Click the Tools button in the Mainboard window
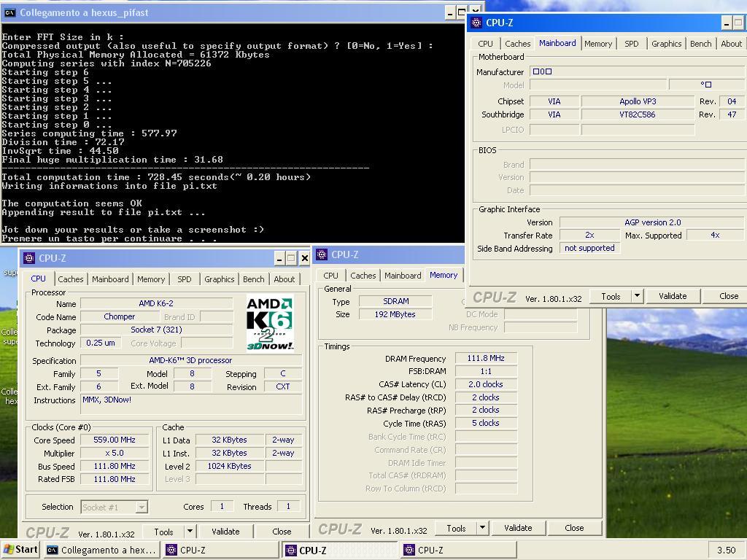The width and height of the screenshot is (747, 560). click(x=611, y=297)
